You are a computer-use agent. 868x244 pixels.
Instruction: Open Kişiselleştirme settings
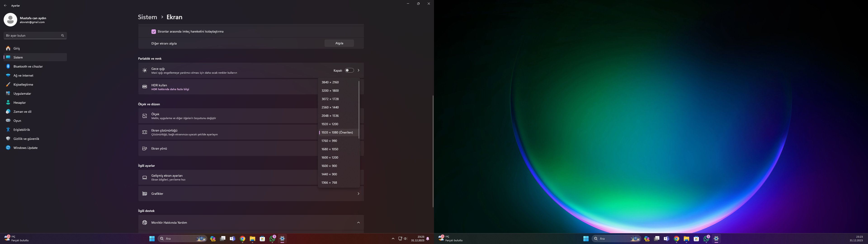coord(35,84)
